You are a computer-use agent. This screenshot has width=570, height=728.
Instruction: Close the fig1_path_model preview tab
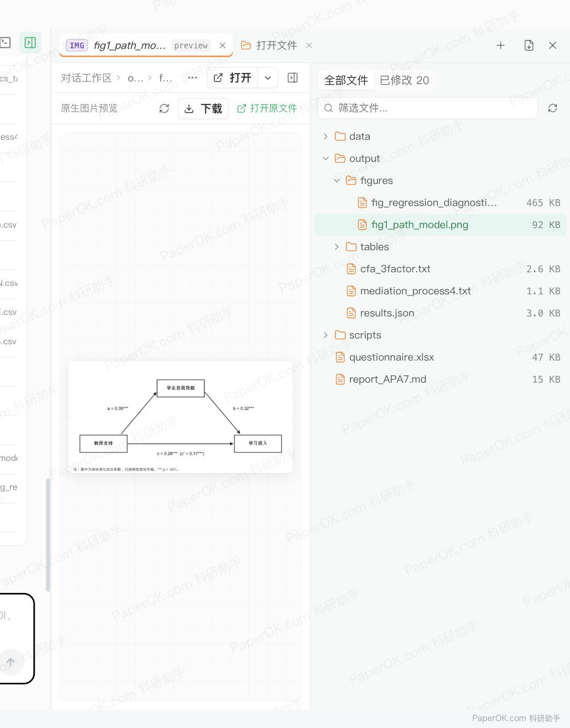point(222,46)
